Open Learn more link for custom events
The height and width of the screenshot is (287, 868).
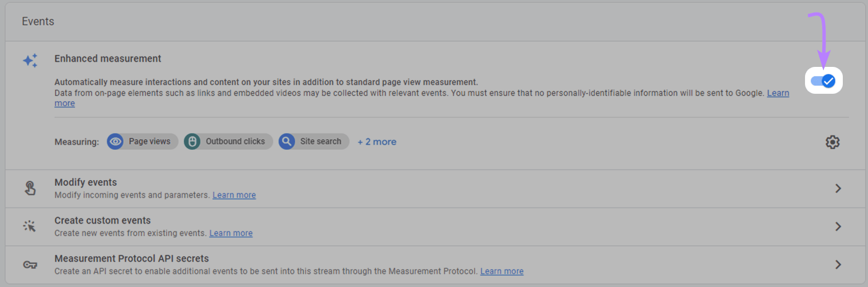pyautogui.click(x=231, y=233)
